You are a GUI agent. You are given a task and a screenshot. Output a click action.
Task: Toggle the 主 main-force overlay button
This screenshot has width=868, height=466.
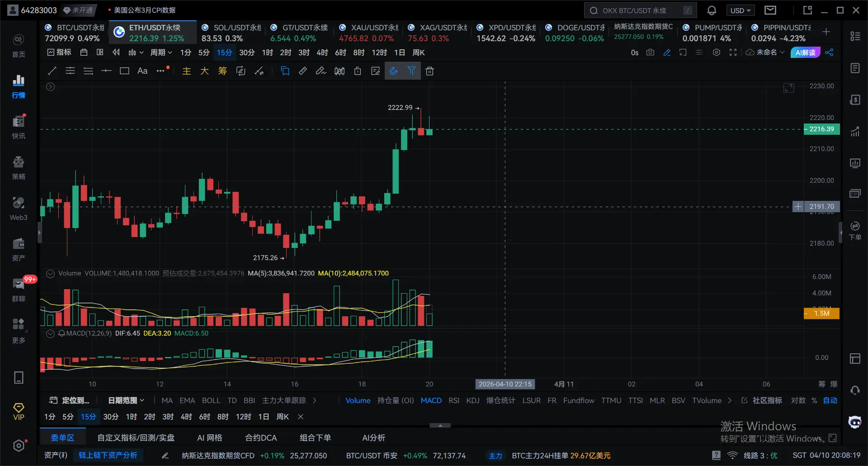click(187, 71)
